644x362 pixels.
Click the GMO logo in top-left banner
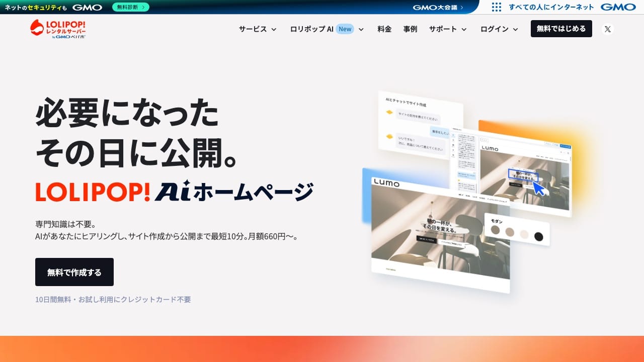(x=87, y=7)
